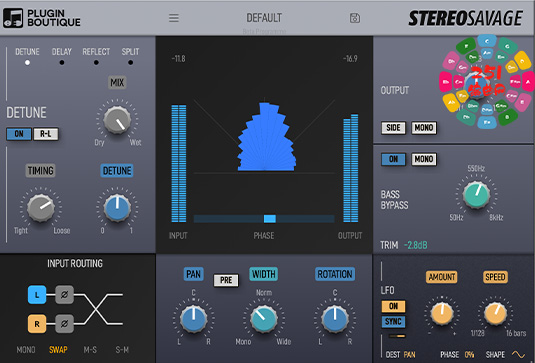Select the Reflect mode tab
535x363 pixels.
coord(96,56)
